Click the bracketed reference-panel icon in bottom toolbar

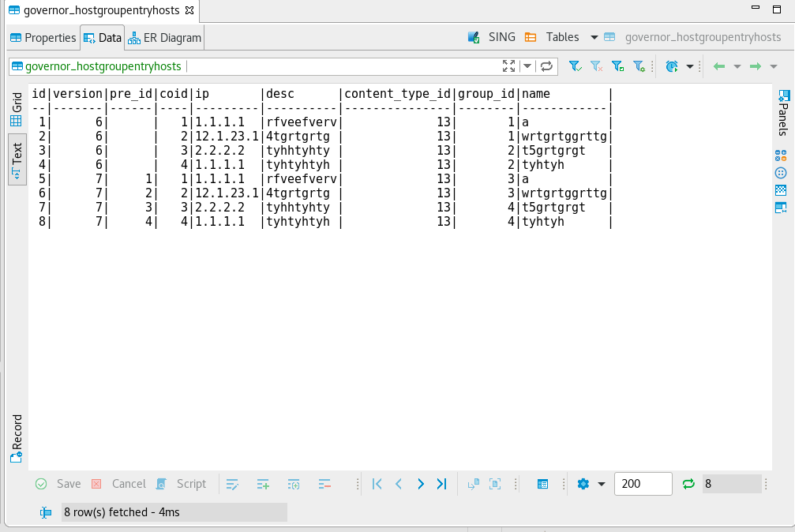(x=495, y=485)
